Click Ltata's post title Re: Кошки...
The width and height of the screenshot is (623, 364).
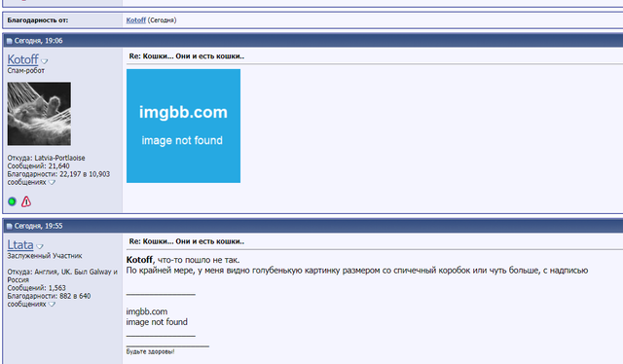tap(186, 241)
